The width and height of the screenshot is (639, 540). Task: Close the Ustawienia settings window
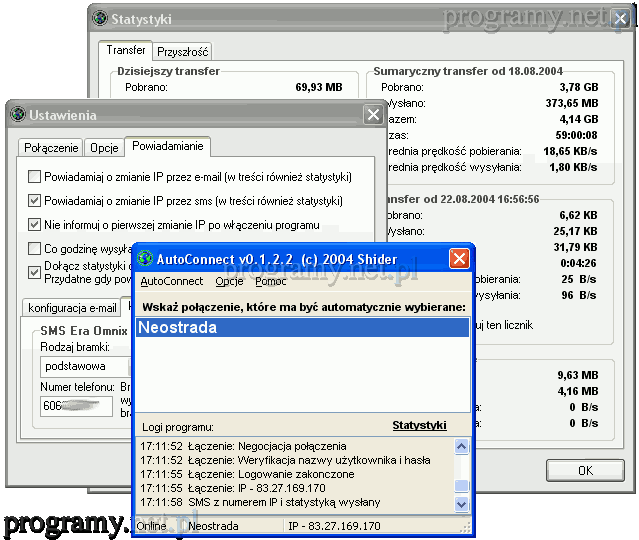click(373, 115)
